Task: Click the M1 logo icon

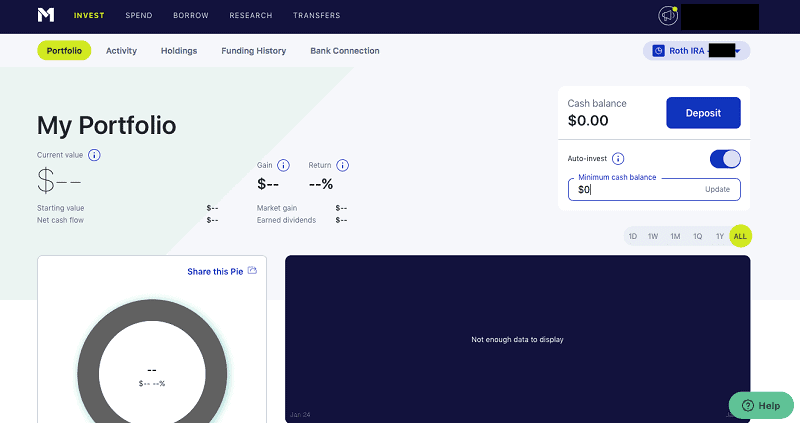Action: pos(45,15)
